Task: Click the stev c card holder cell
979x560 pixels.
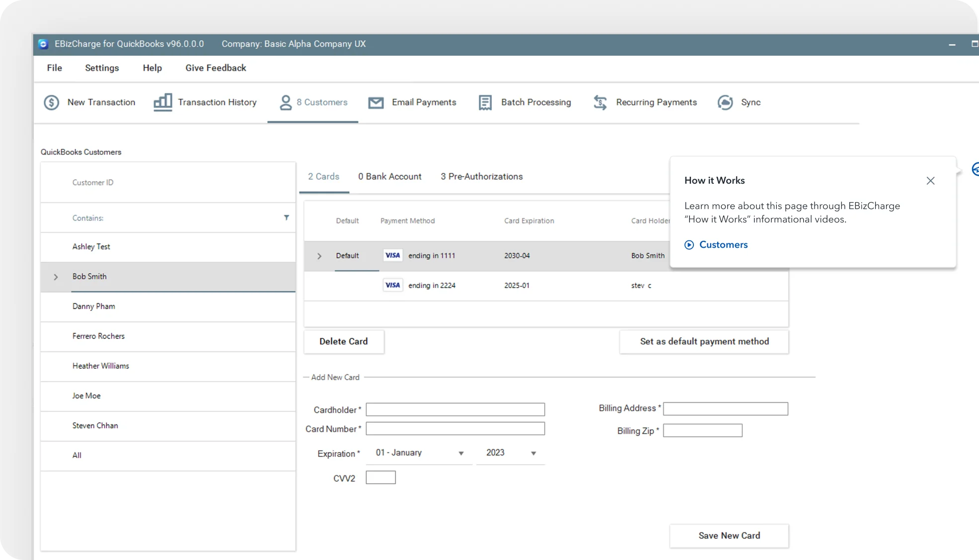Action: (641, 285)
